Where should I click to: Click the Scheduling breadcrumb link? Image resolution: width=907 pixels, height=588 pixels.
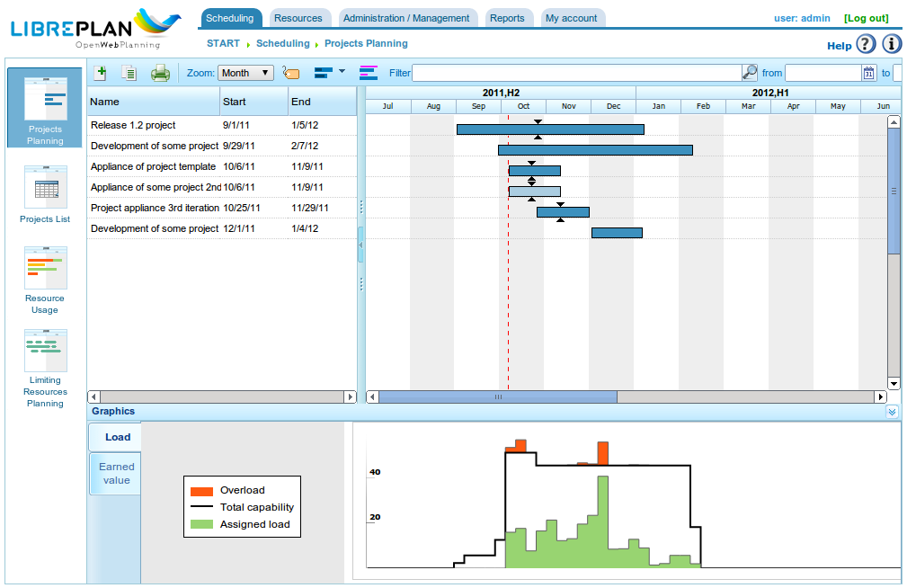pos(282,43)
